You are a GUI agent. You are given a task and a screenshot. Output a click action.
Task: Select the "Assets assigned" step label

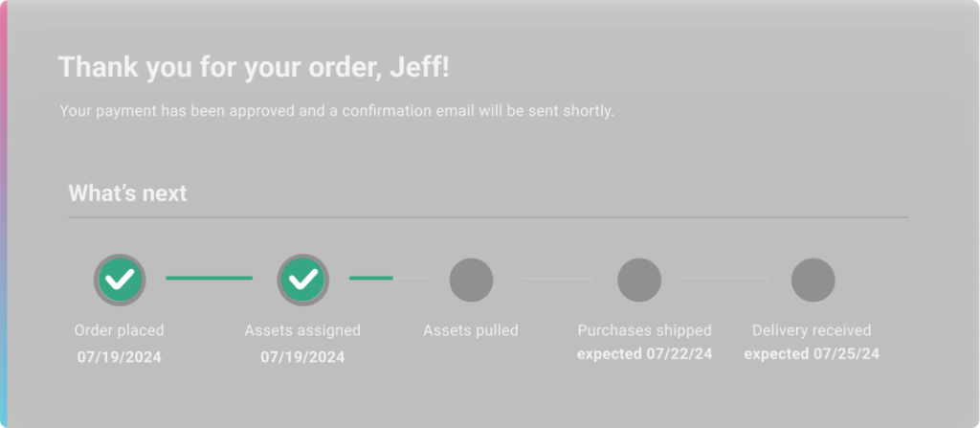(302, 330)
